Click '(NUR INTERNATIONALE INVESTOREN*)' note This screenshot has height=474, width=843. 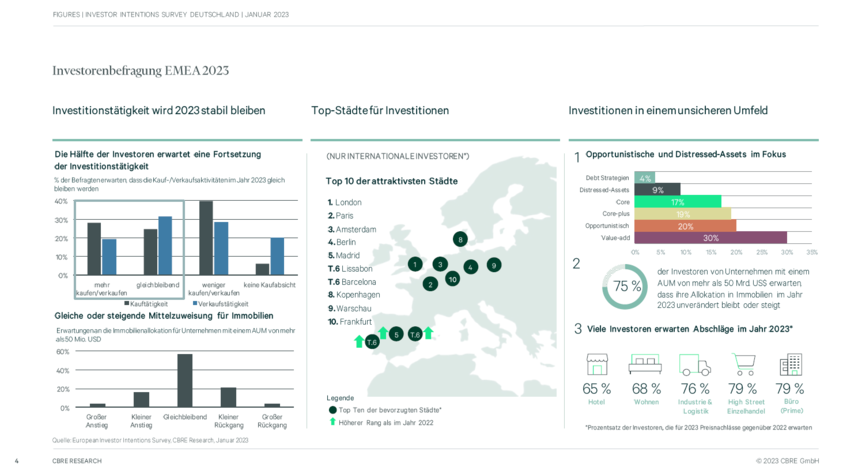pyautogui.click(x=398, y=156)
